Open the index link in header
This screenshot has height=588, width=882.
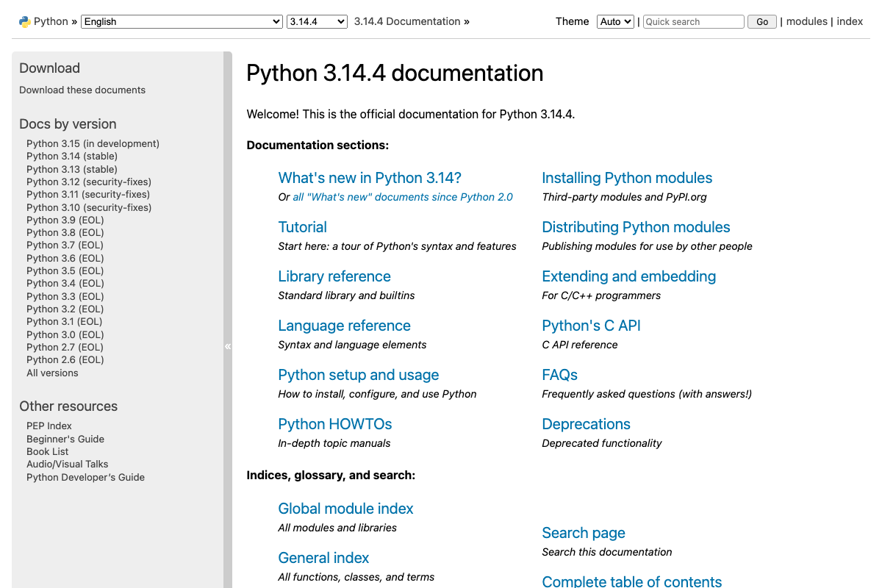850,21
